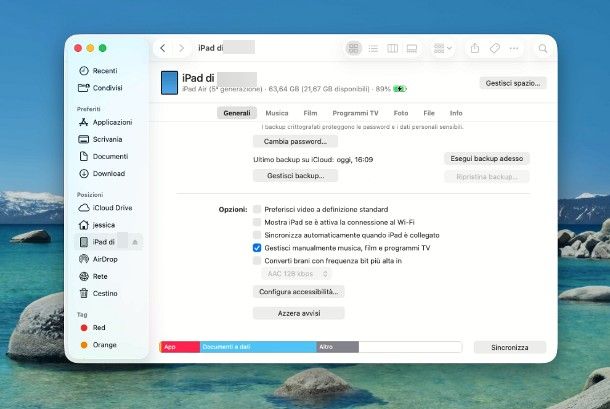Switch to the Info tab
The image size is (610, 409).
[x=456, y=113]
